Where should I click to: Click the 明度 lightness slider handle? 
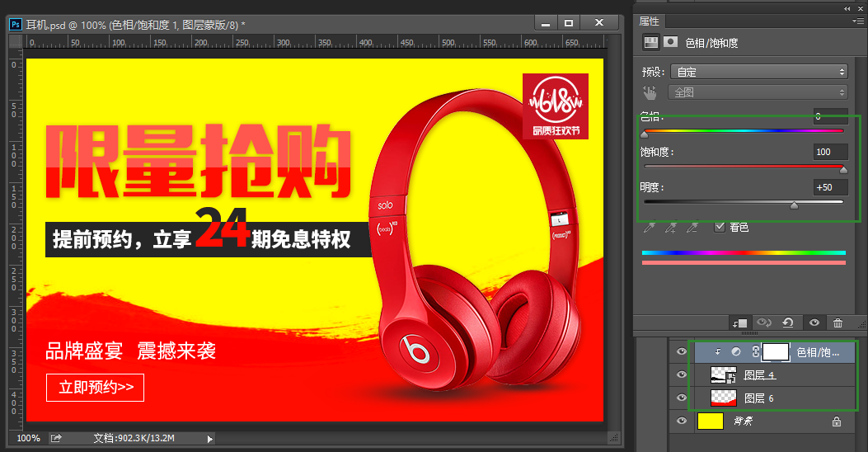pyautogui.click(x=794, y=205)
